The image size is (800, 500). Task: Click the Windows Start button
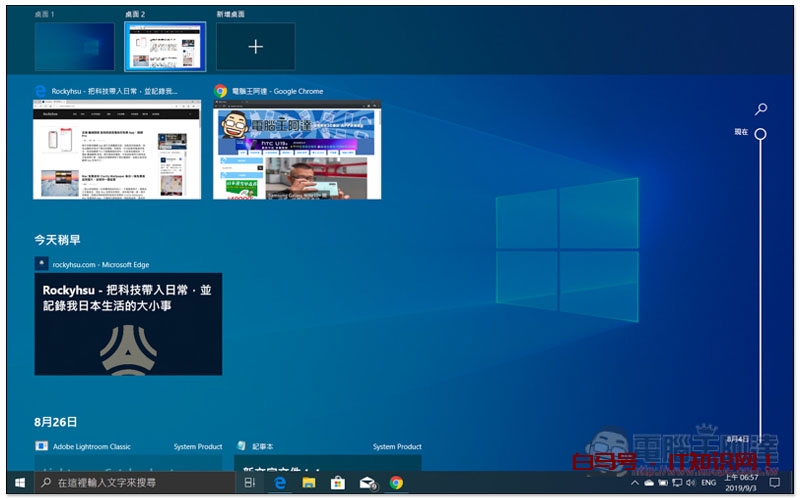(x=19, y=483)
